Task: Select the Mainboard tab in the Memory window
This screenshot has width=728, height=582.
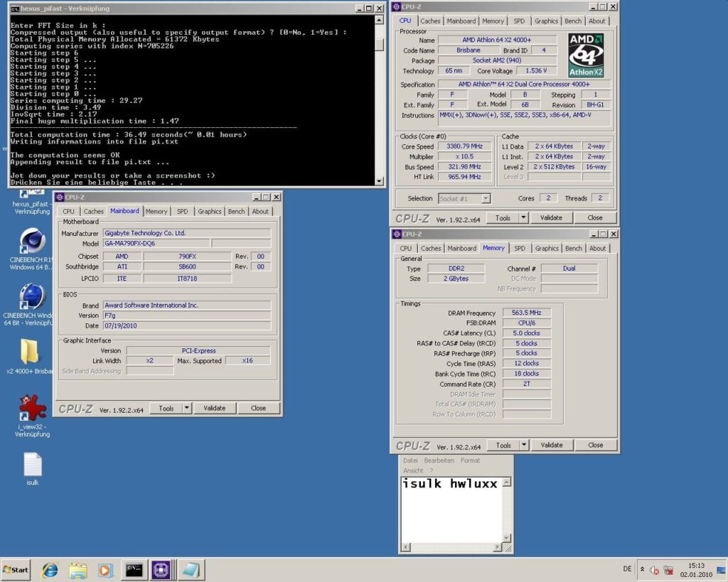Action: click(461, 248)
